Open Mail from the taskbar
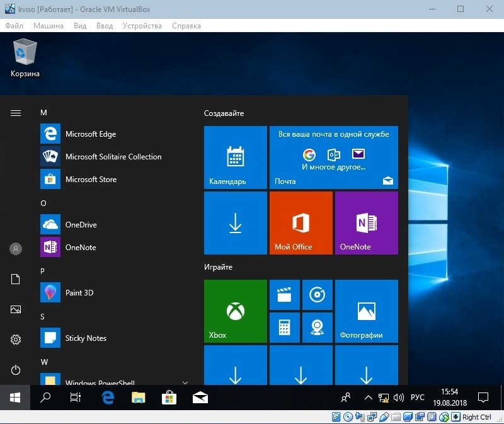This screenshot has width=504, height=424. [200, 398]
